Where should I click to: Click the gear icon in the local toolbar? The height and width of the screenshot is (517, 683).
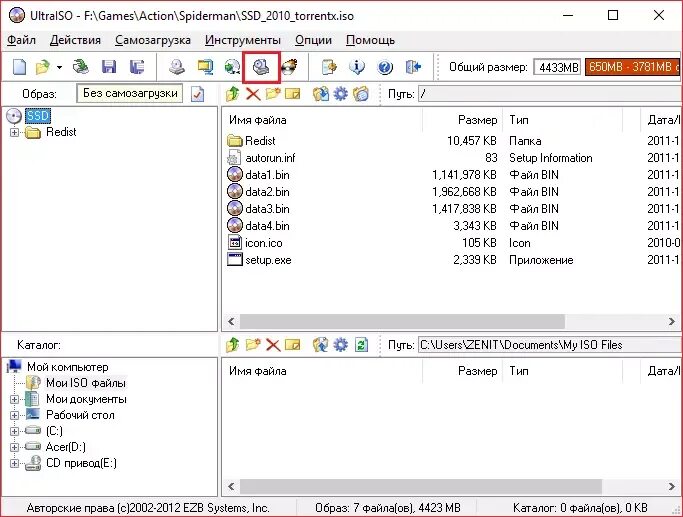[x=341, y=345]
